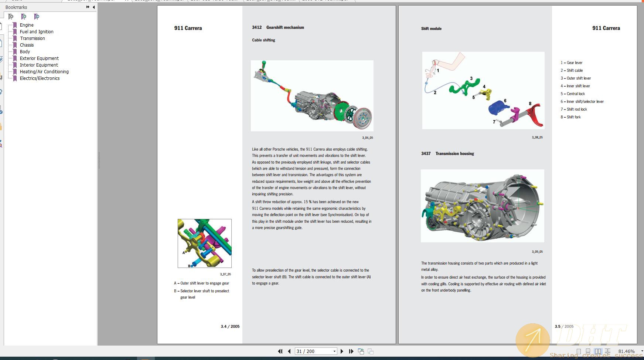Screen dimensions: 644x360
Task: Open the zoom level dropdown arrow
Action: [x=642, y=351]
